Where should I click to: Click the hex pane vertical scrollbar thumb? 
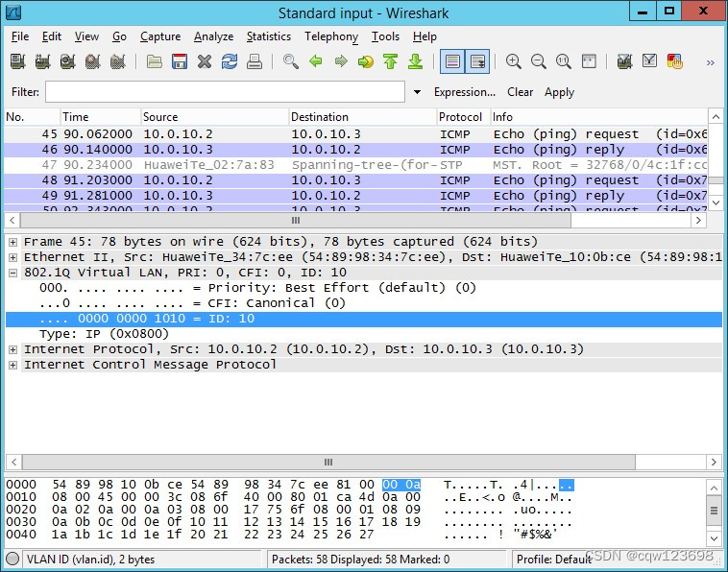coord(714,511)
